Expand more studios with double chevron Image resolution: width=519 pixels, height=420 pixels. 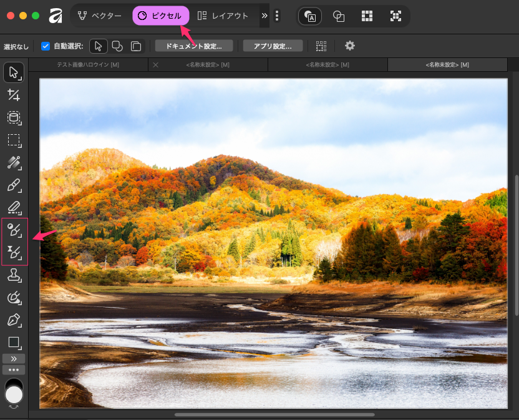(x=264, y=16)
